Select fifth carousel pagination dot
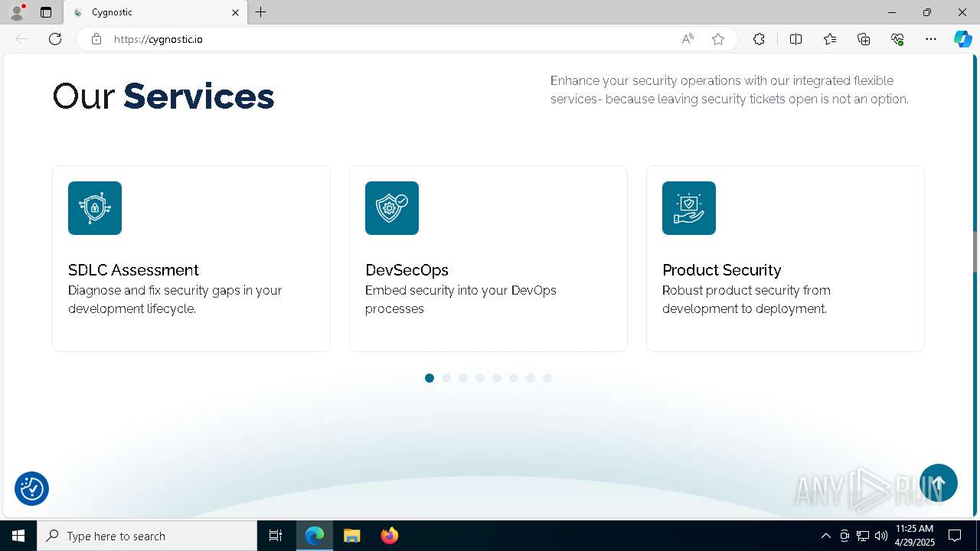The height and width of the screenshot is (551, 980). [x=497, y=378]
